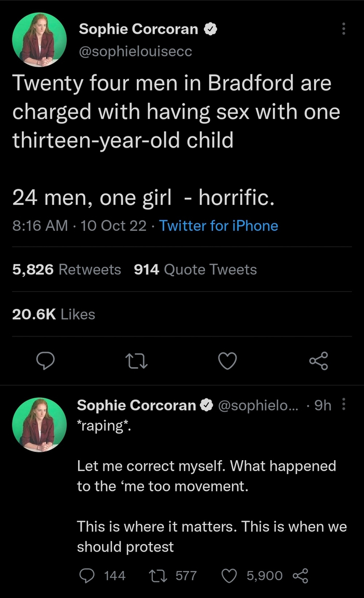This screenshot has height=598, width=364.
Task: View the 914 Quote Tweets
Action: click(x=195, y=269)
